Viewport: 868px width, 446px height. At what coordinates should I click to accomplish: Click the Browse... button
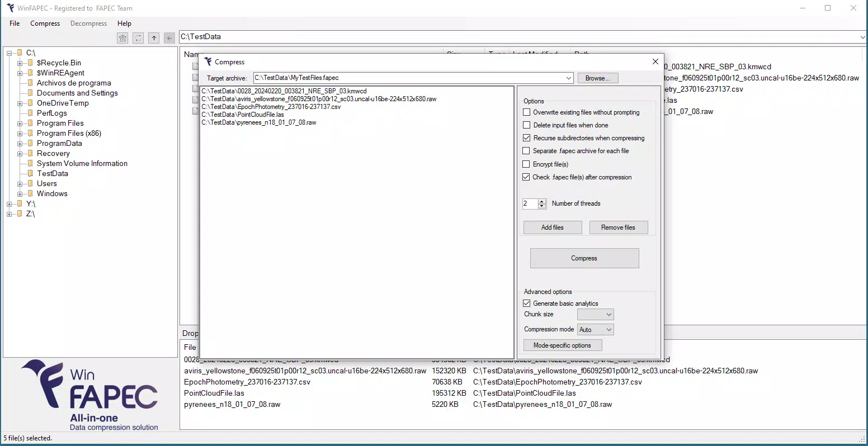tap(598, 78)
